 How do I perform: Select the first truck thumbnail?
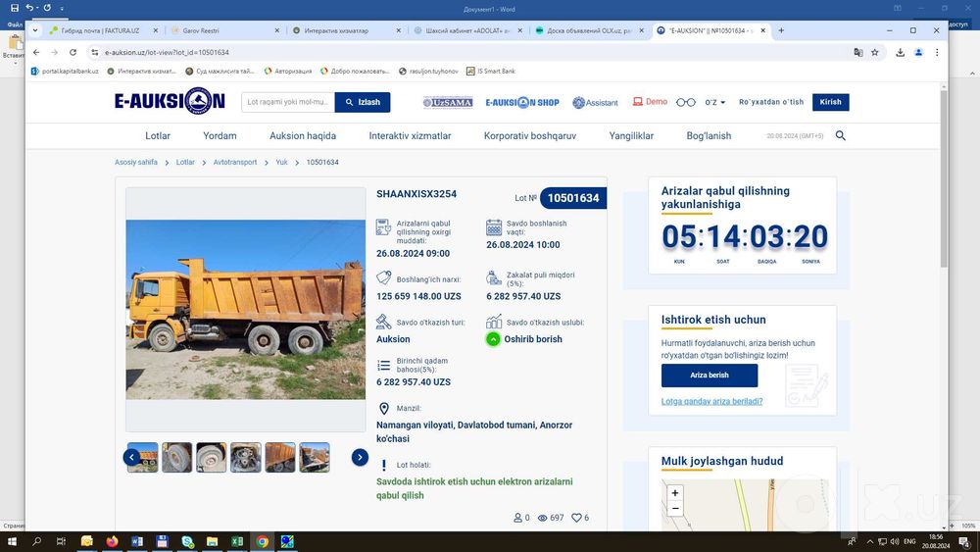pos(142,458)
